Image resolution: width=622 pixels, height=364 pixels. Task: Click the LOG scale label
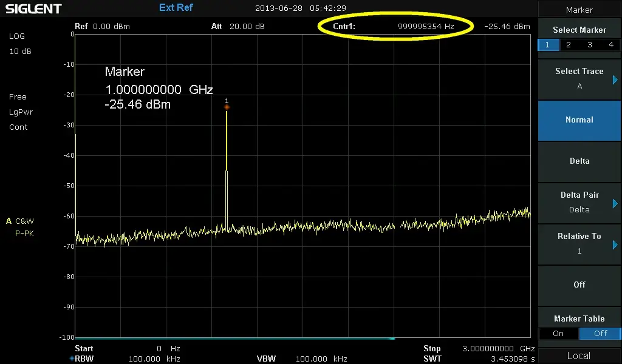coord(16,36)
